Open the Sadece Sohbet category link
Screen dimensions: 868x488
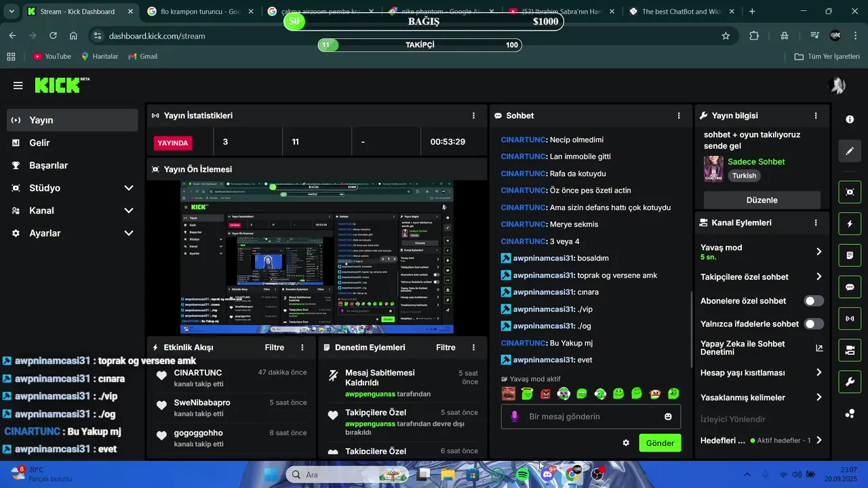click(756, 161)
